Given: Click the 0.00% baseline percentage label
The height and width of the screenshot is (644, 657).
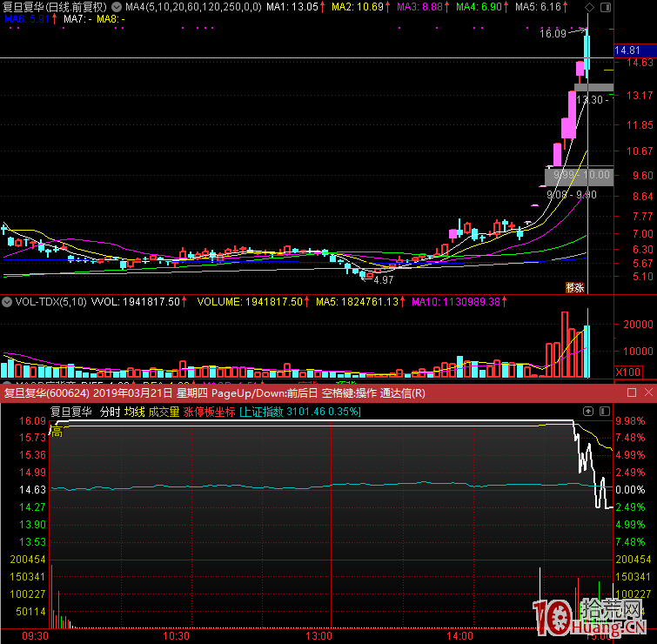Looking at the screenshot, I should point(630,489).
